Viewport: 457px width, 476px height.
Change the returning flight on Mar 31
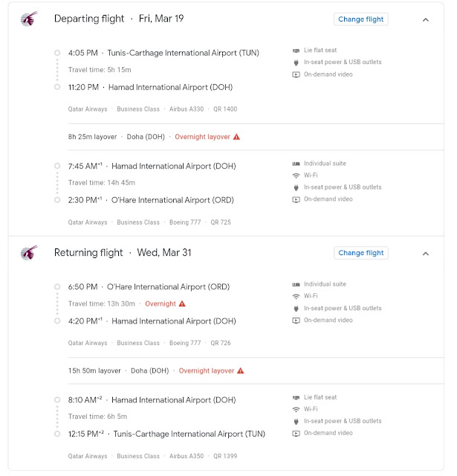[x=361, y=253]
